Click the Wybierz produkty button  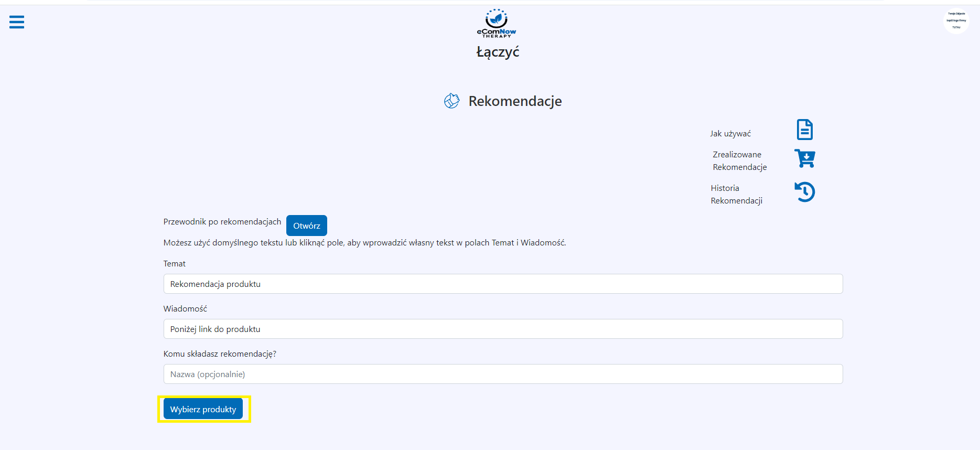203,409
